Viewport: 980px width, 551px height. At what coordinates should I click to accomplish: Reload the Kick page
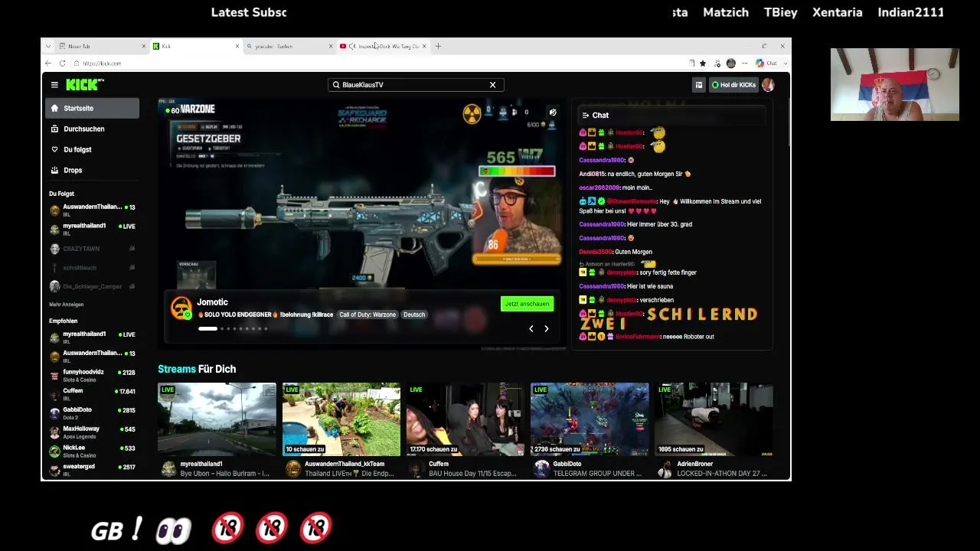[x=62, y=64]
